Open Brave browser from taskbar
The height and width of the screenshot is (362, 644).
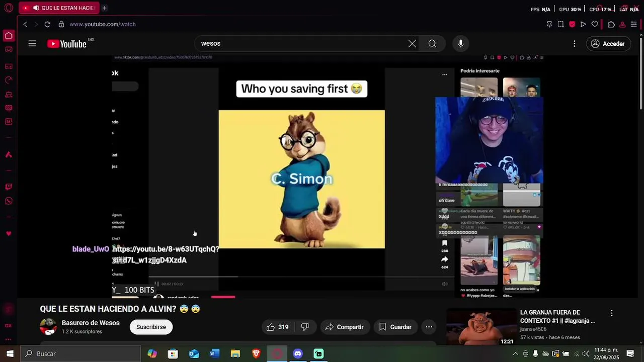[256, 353]
